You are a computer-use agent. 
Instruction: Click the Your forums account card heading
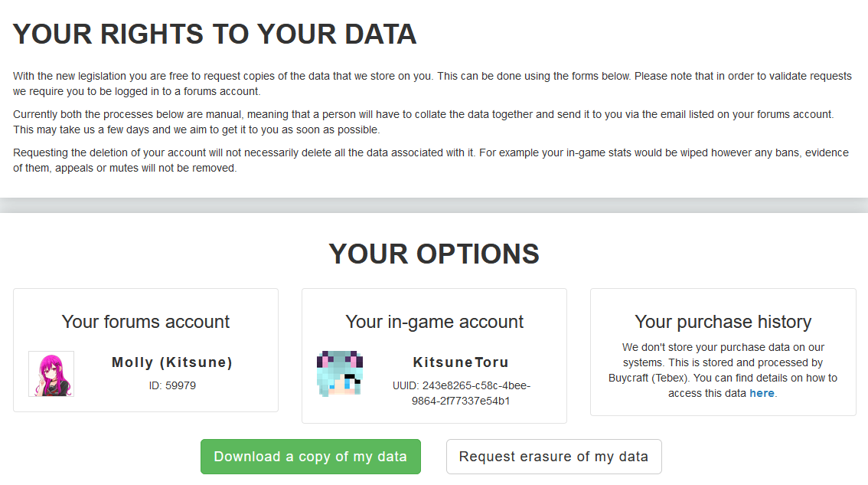click(145, 322)
